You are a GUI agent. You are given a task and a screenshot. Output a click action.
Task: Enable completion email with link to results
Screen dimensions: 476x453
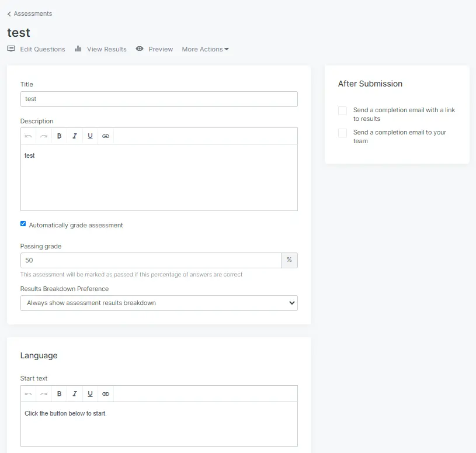[342, 110]
